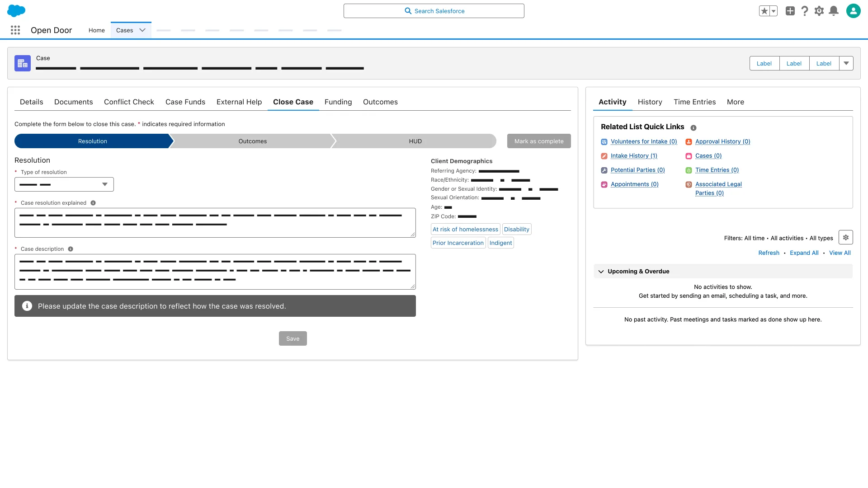Click inside the Case resolution explained textarea
The width and height of the screenshot is (868, 488).
215,223
